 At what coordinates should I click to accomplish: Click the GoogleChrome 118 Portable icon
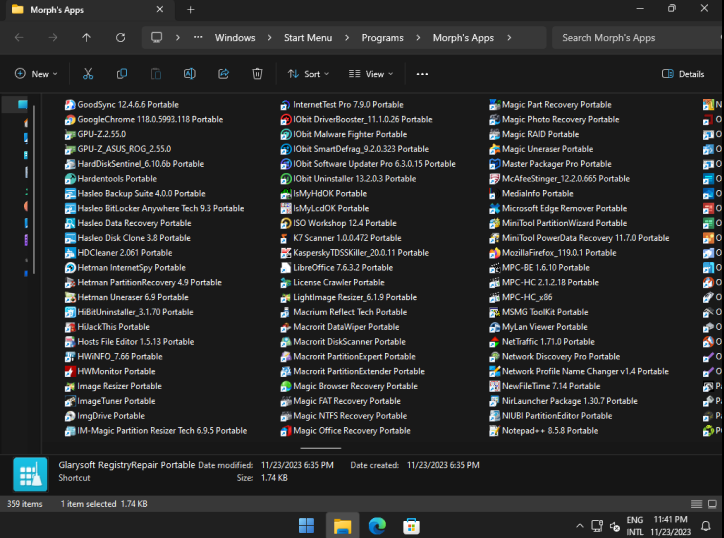[x=70, y=120]
